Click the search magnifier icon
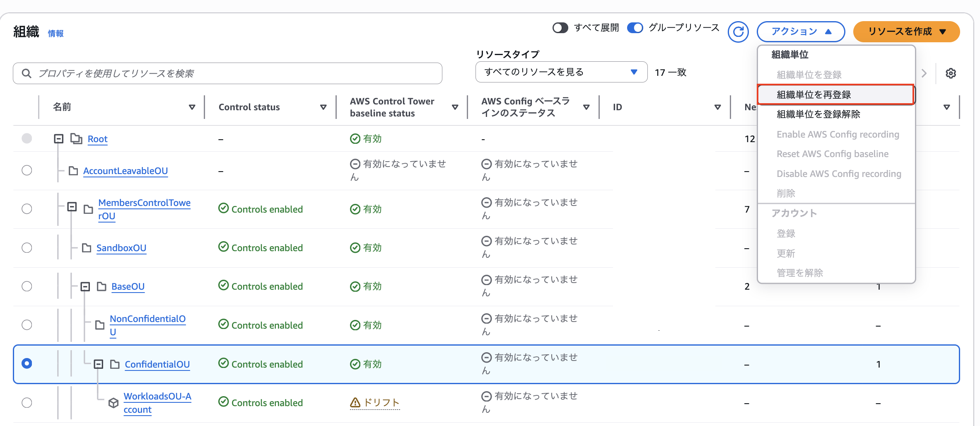Image resolution: width=980 pixels, height=426 pixels. click(x=27, y=73)
